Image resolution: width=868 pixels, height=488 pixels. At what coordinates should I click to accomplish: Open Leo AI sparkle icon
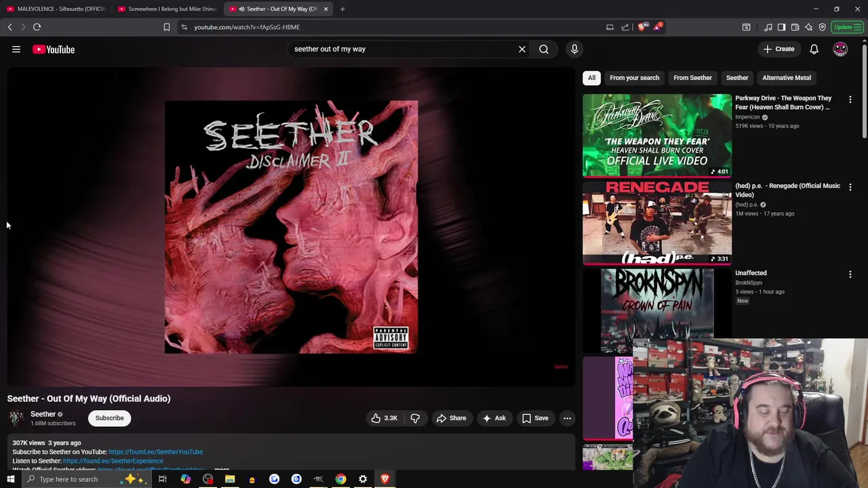click(x=808, y=27)
